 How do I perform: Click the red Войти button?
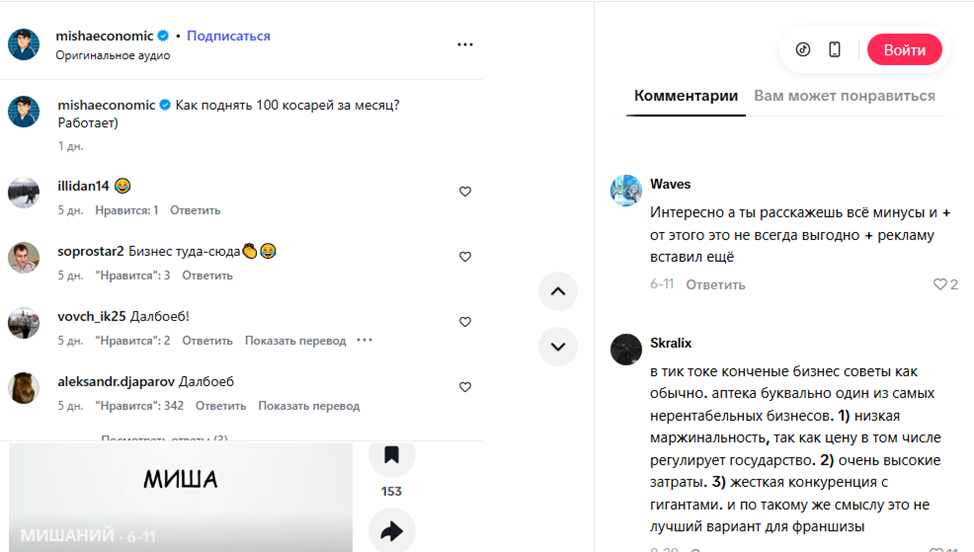click(x=904, y=50)
